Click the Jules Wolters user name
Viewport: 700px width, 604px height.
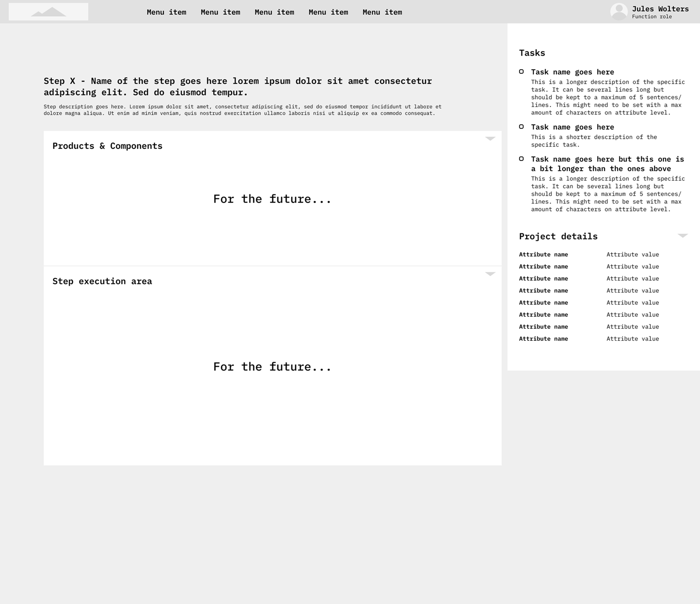tap(660, 9)
